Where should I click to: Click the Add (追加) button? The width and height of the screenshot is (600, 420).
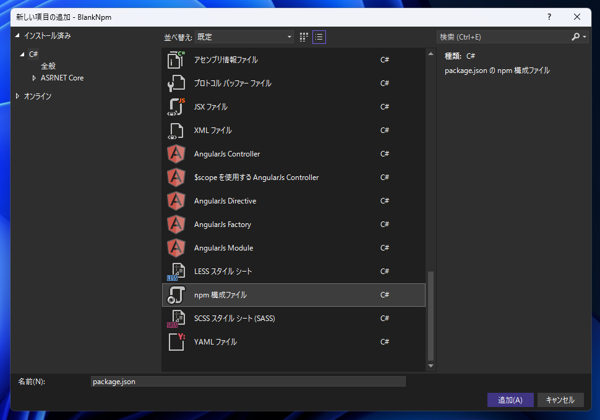coord(510,400)
